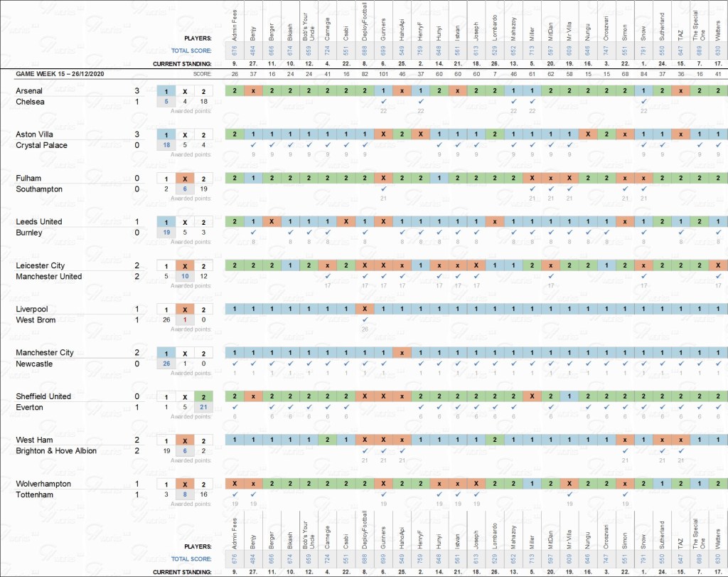Click TAZ's checkmark in the West Ham row
Screen dimensions: 728x577
coord(680,451)
